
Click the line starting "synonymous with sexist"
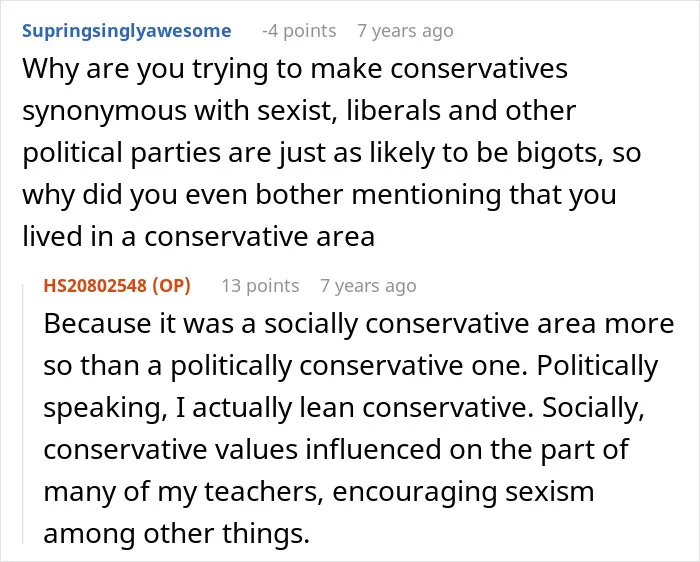tap(299, 111)
